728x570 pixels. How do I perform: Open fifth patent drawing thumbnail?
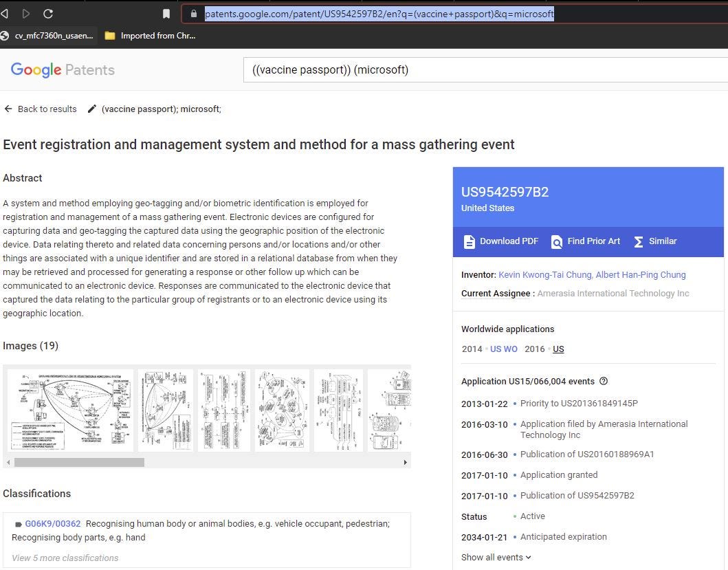338,410
